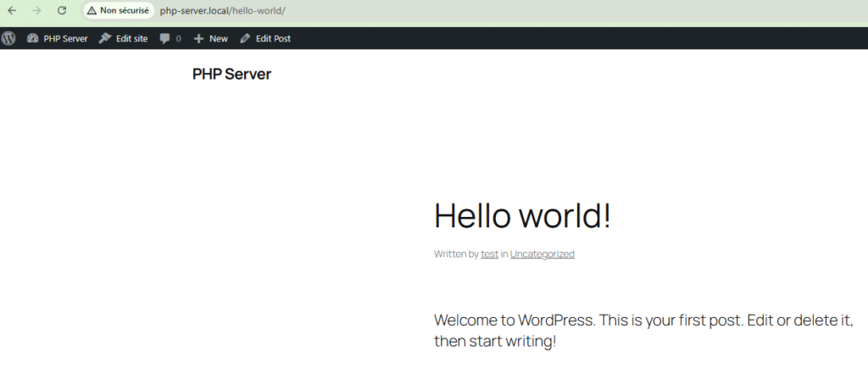Click the browser back arrow
Viewport: 868px width, 379px height.
12,11
